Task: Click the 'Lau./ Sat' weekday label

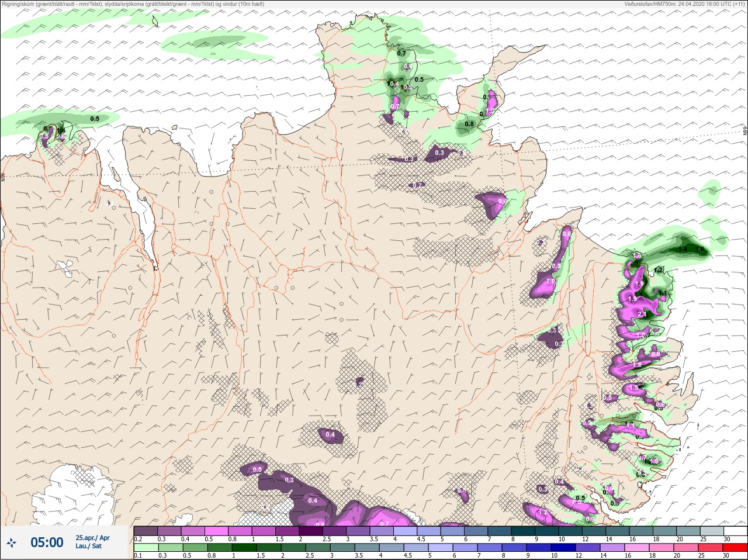Action: [88, 546]
